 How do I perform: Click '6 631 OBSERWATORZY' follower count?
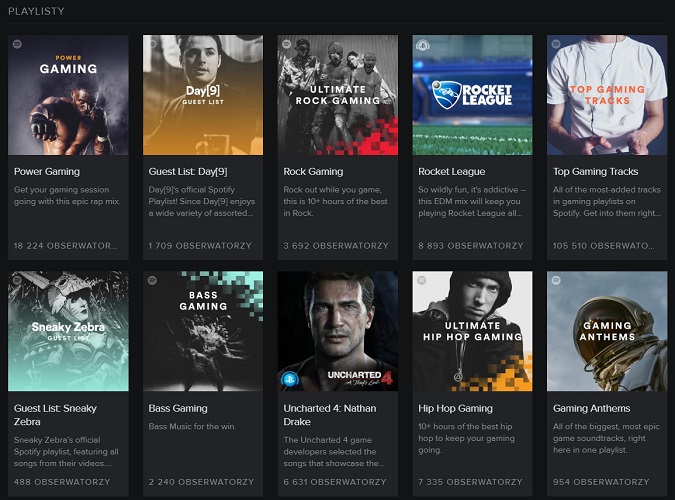(335, 482)
